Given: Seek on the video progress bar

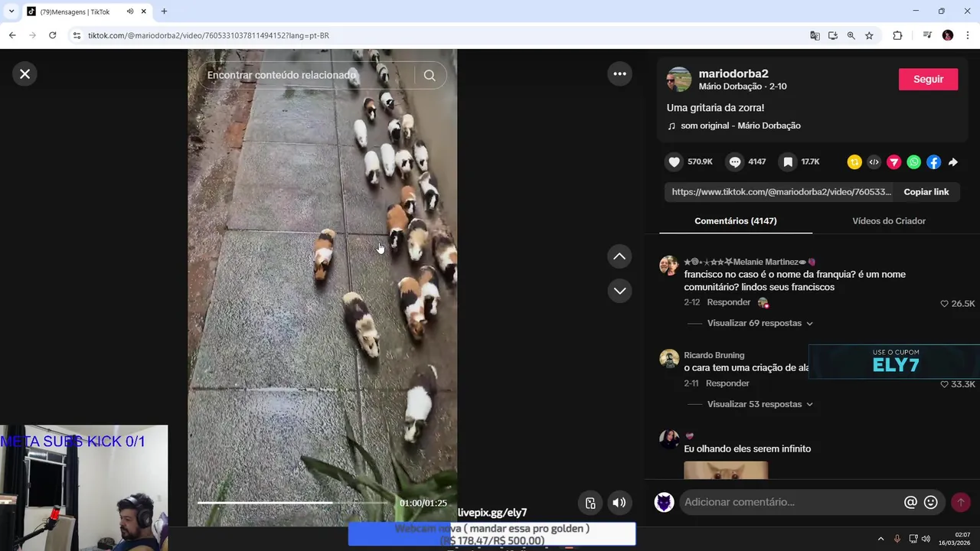Looking at the screenshot, I should click(294, 503).
